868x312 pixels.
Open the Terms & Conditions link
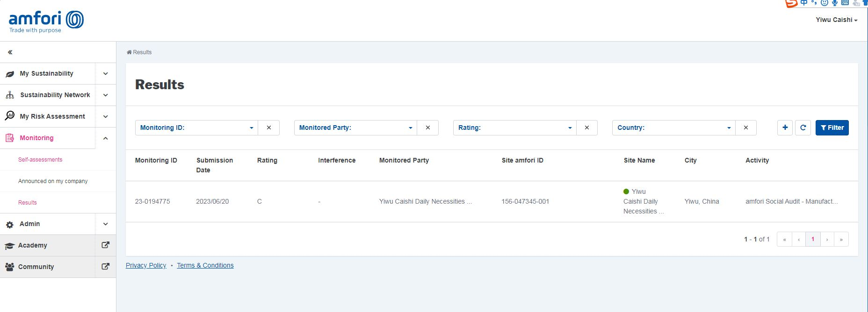[x=205, y=265]
